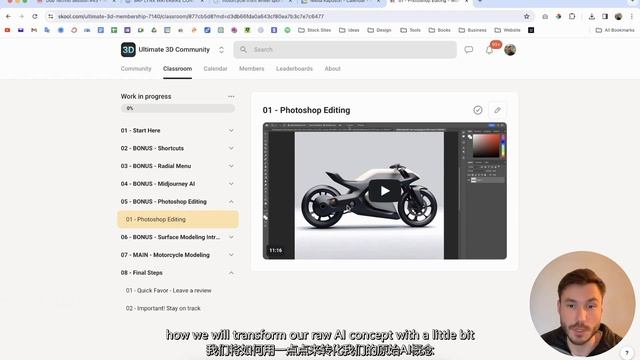Play the Photoshop Editing video
The width and height of the screenshot is (640, 360).
point(384,191)
